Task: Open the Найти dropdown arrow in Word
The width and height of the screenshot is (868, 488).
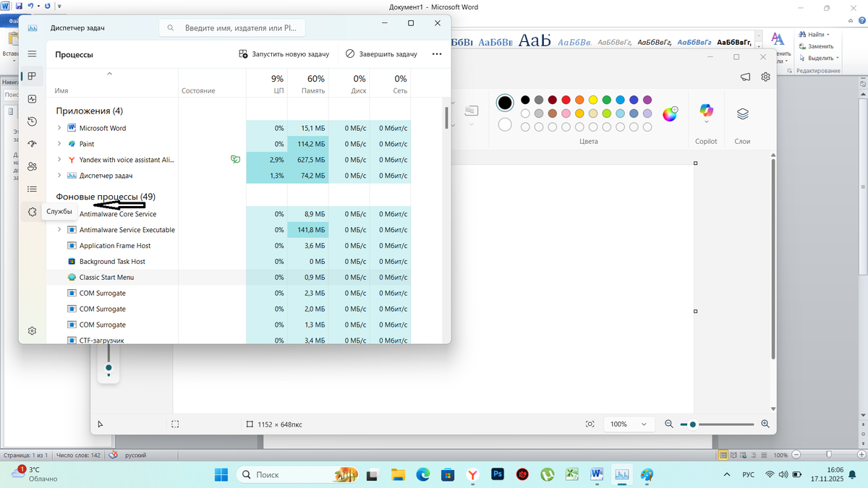Action: [x=828, y=34]
